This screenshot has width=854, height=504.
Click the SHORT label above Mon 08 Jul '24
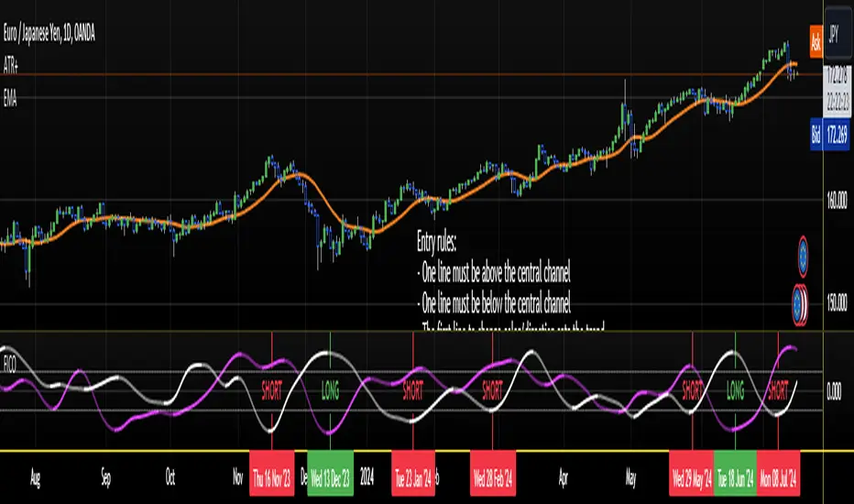click(778, 390)
